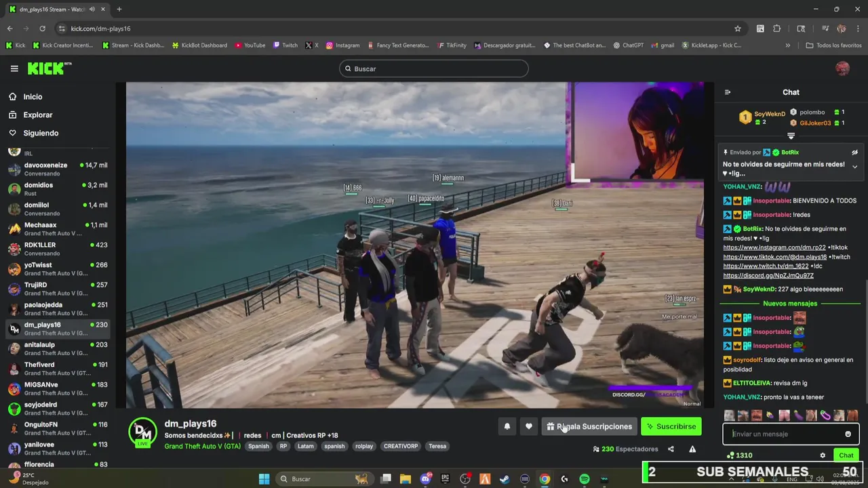Open Windows Start menu

(x=264, y=479)
